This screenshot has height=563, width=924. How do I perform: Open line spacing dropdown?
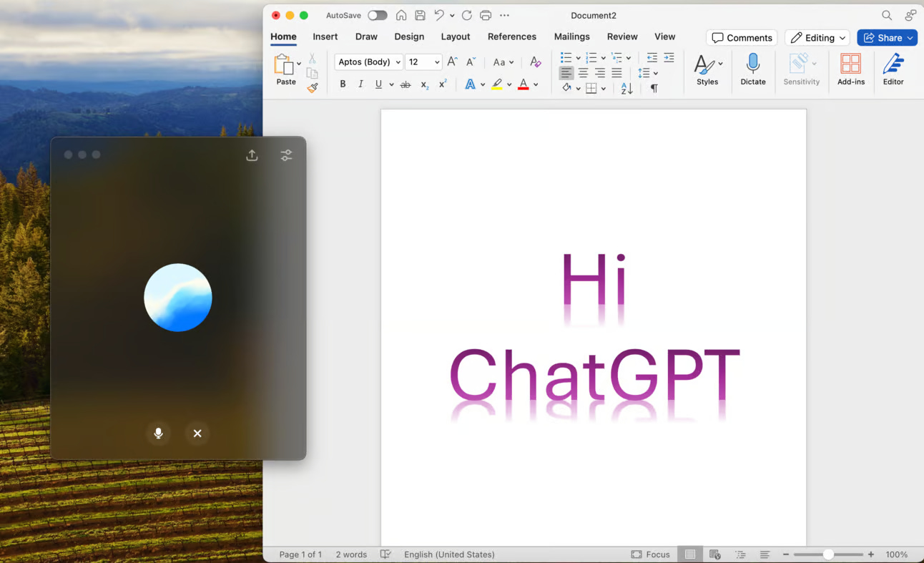tap(647, 73)
